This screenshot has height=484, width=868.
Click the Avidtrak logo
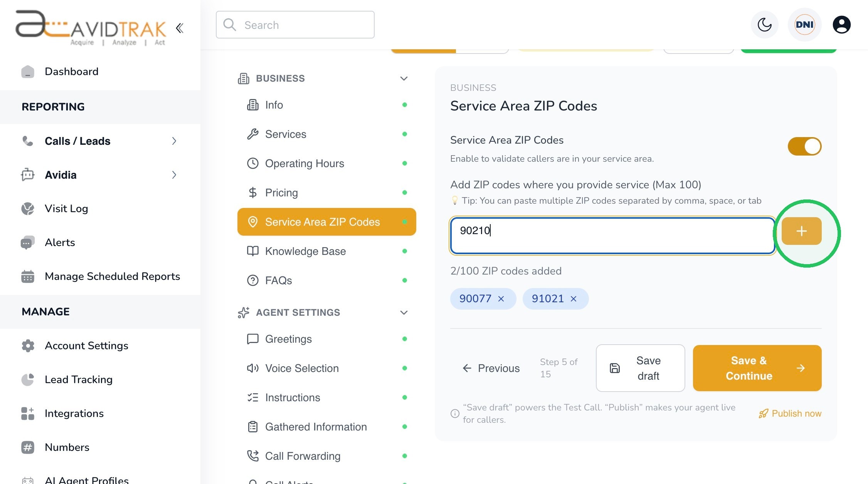coord(91,28)
